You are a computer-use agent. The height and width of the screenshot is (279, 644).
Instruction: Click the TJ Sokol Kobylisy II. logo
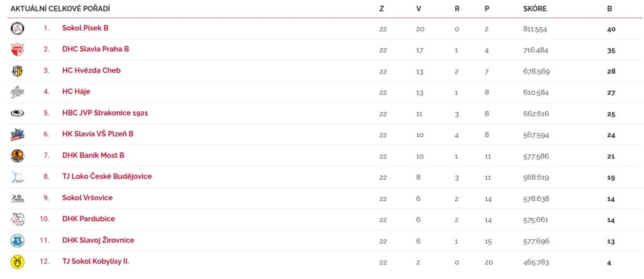click(18, 262)
